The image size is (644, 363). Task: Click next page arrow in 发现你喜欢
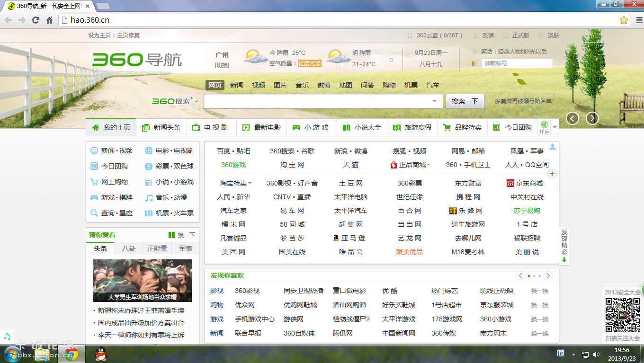click(548, 275)
